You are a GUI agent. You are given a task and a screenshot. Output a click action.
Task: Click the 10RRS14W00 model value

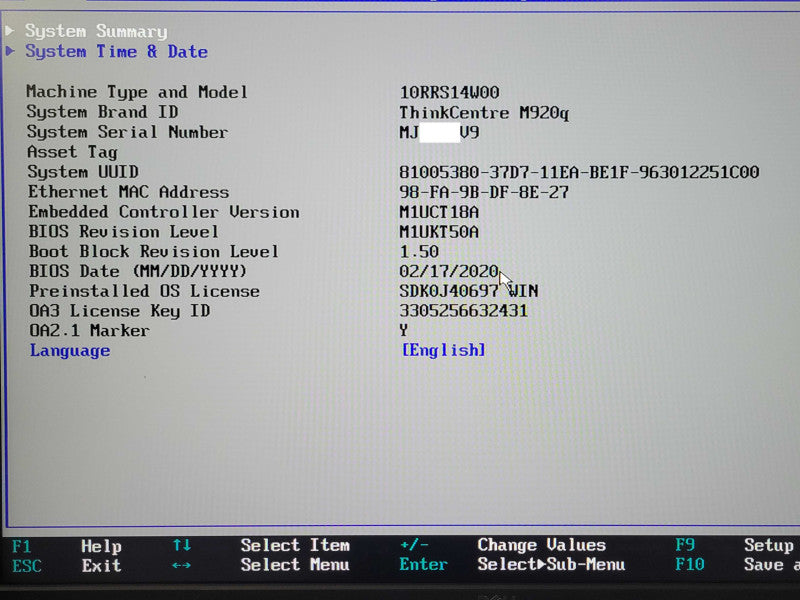(449, 92)
